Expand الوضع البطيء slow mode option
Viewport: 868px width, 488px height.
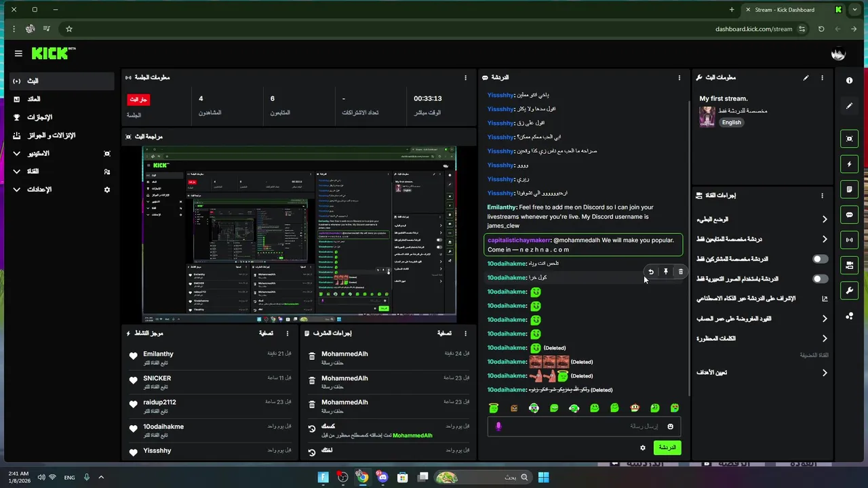[825, 220]
